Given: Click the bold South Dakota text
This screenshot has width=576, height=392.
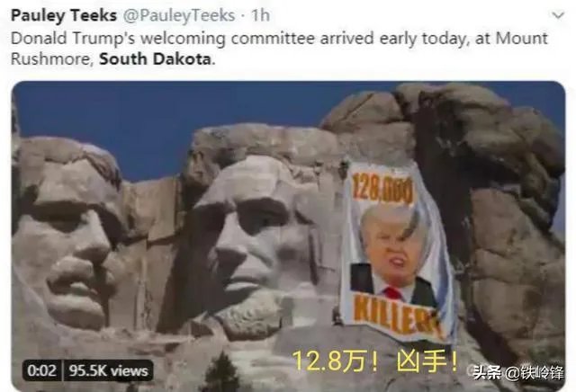Looking at the screenshot, I should click(x=156, y=58).
